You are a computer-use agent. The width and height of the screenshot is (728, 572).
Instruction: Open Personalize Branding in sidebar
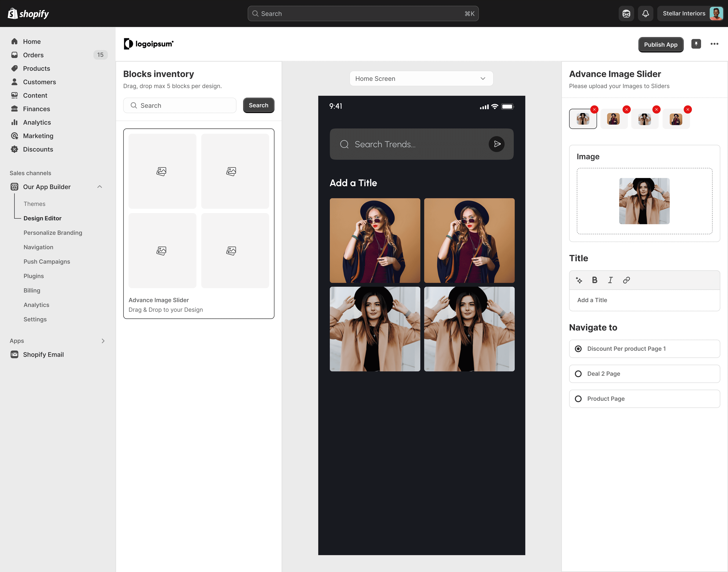click(53, 233)
